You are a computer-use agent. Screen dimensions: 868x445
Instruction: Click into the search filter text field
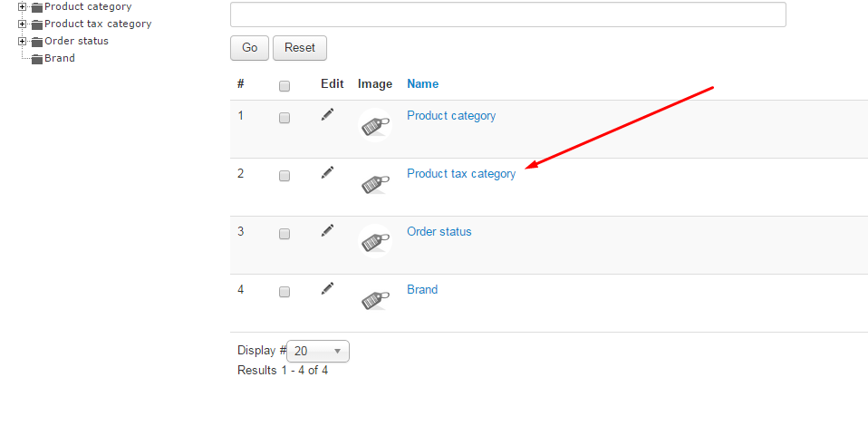(x=507, y=15)
